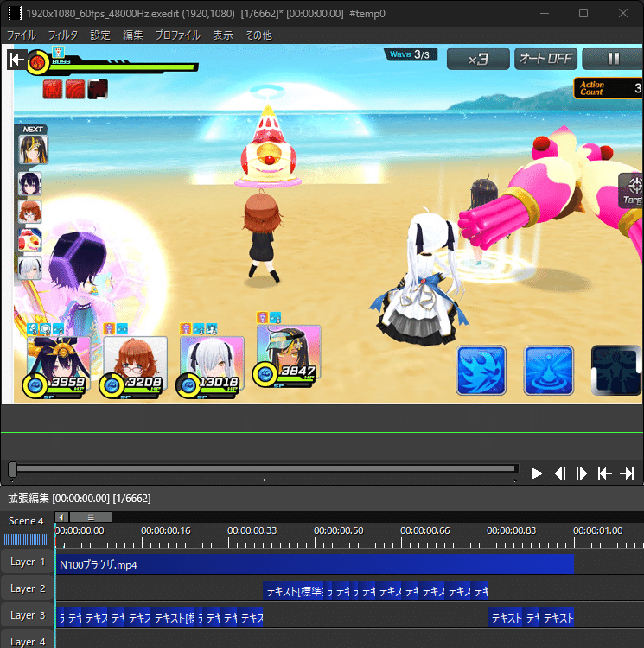
Task: Click the 00:00:01.00 mark on the time ruler
Action: (x=597, y=530)
